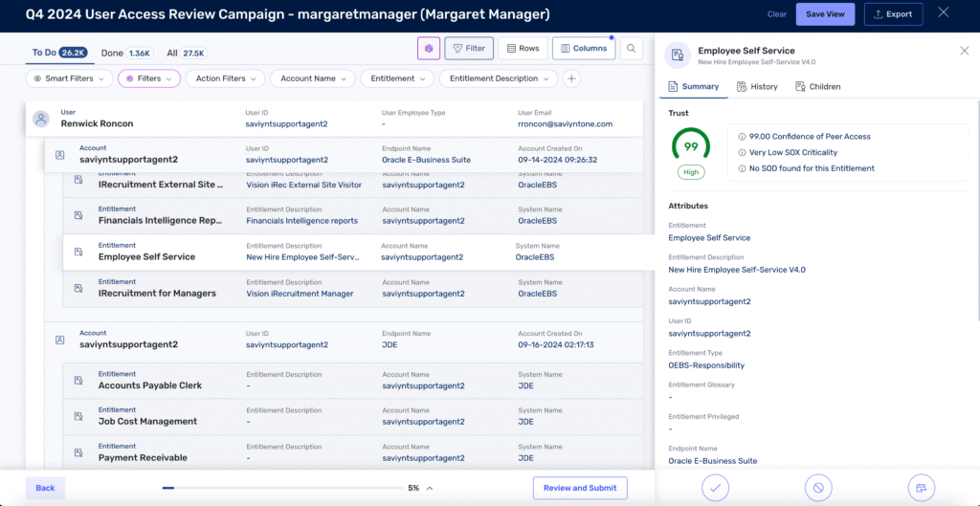
Task: Close the Employee Self Service details panel
Action: 964,51
